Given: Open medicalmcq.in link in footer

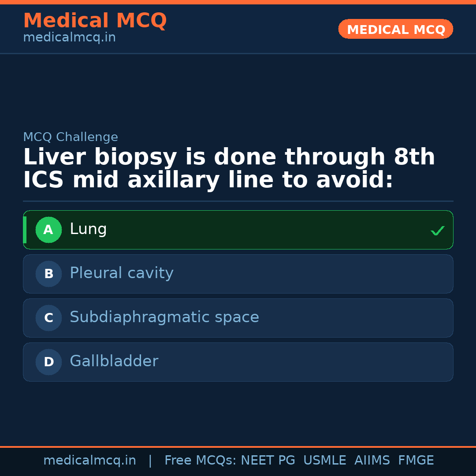Looking at the screenshot, I should click(x=89, y=461).
